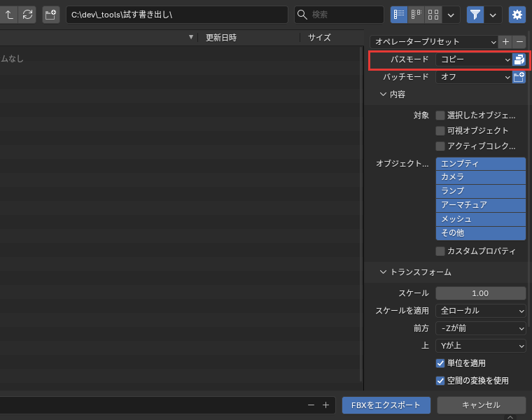Screen dimensions: 532x420
Task: Uncheck 空間の変換を使用 checkbox
Action: 440,381
